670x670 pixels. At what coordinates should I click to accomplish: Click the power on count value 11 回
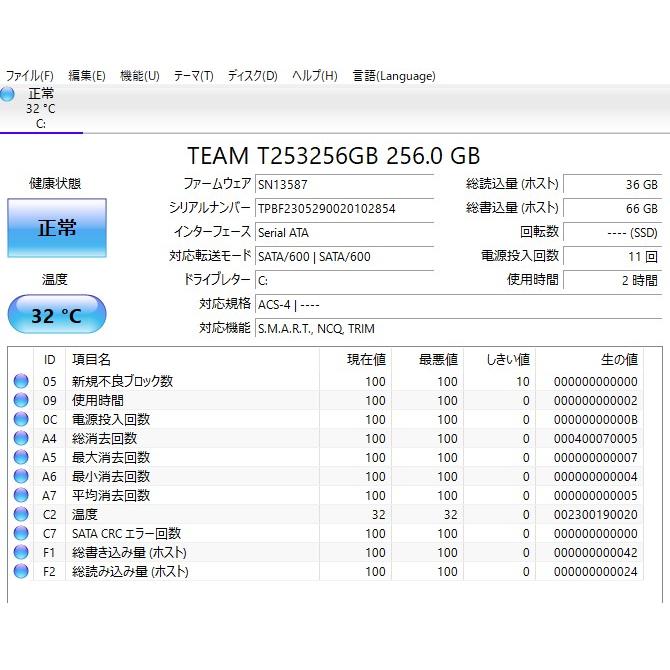(x=613, y=256)
